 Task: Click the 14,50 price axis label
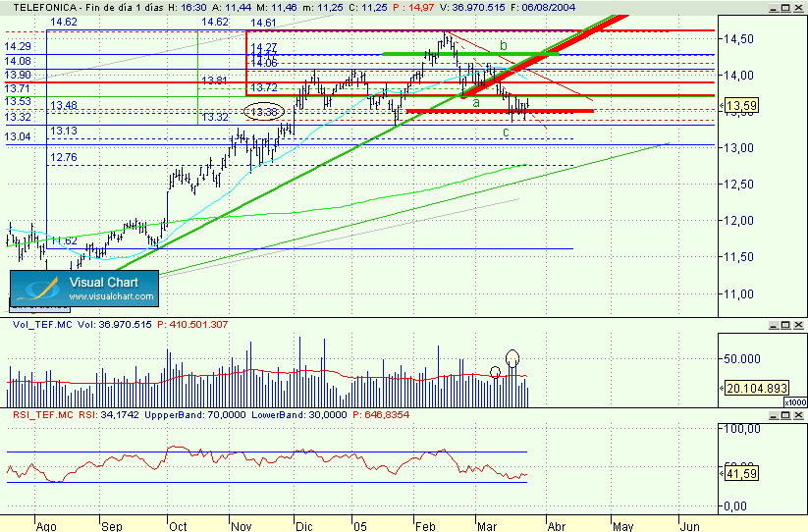pos(738,39)
